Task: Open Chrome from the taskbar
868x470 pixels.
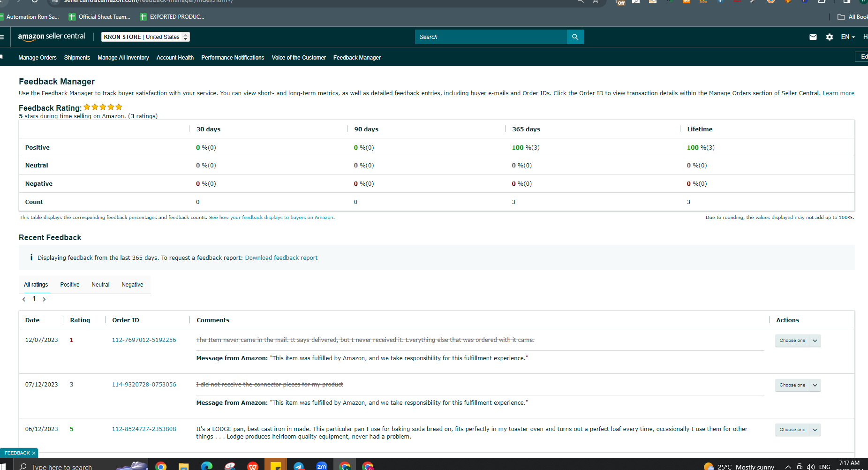Action: 161,466
